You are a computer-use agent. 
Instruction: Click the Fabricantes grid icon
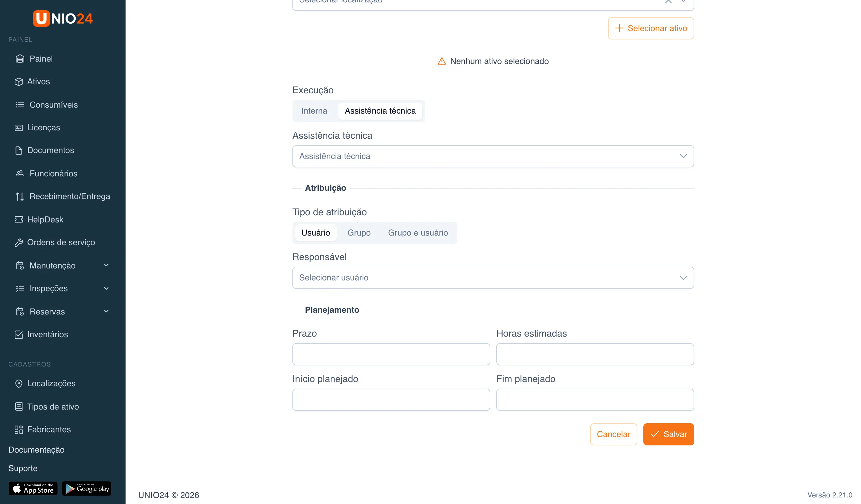click(19, 430)
